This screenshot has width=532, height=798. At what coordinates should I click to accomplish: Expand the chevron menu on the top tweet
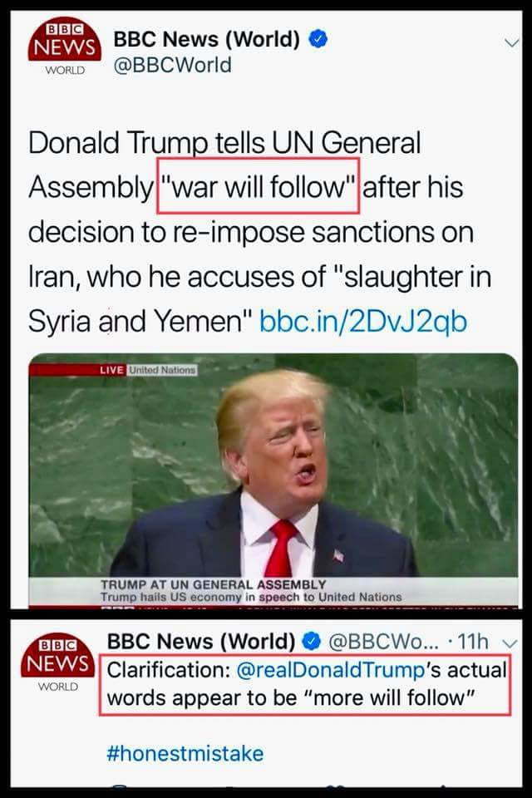click(x=512, y=43)
